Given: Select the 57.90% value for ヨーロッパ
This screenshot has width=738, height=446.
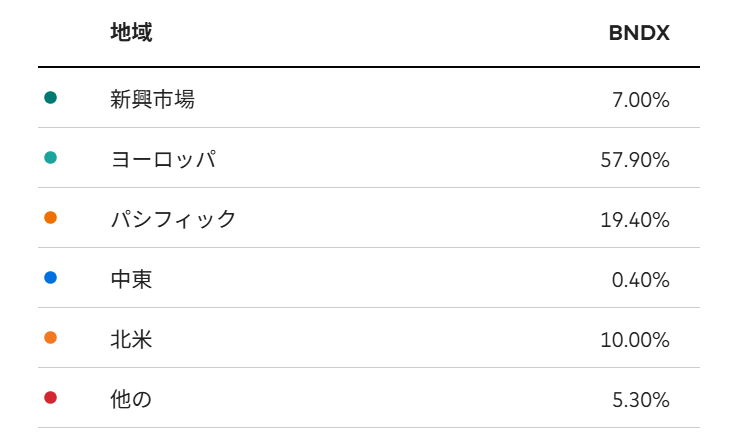Looking at the screenshot, I should pos(635,160).
